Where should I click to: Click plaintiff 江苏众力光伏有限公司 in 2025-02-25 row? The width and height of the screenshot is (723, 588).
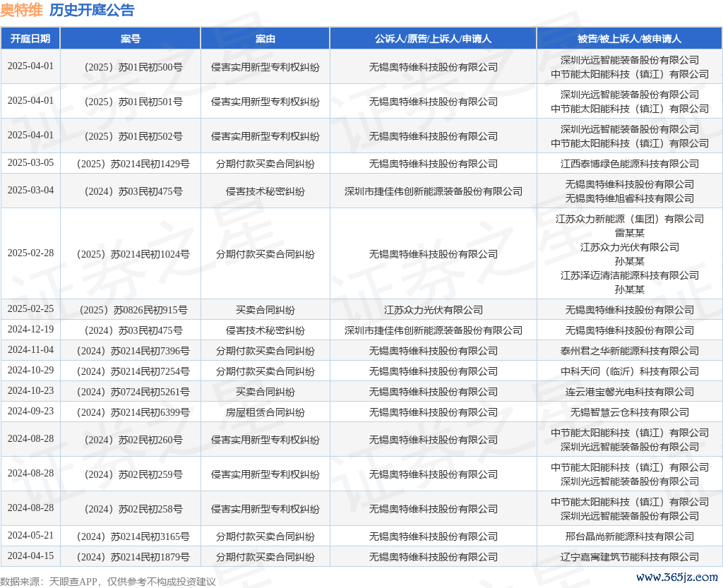433,310
